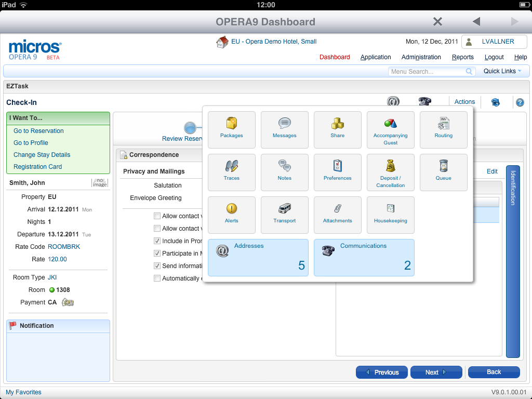The width and height of the screenshot is (532, 399).
Task: Expand the Quick Links dropdown
Action: pyautogui.click(x=502, y=71)
